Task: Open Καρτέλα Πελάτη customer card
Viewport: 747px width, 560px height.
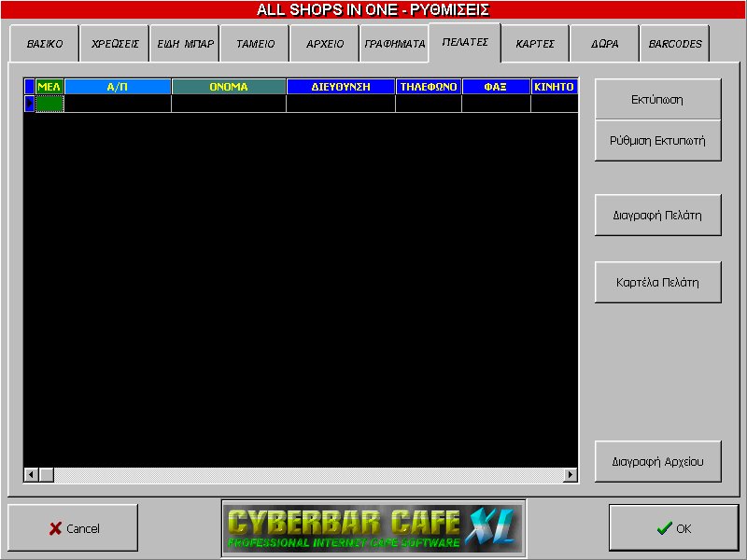Action: [657, 282]
